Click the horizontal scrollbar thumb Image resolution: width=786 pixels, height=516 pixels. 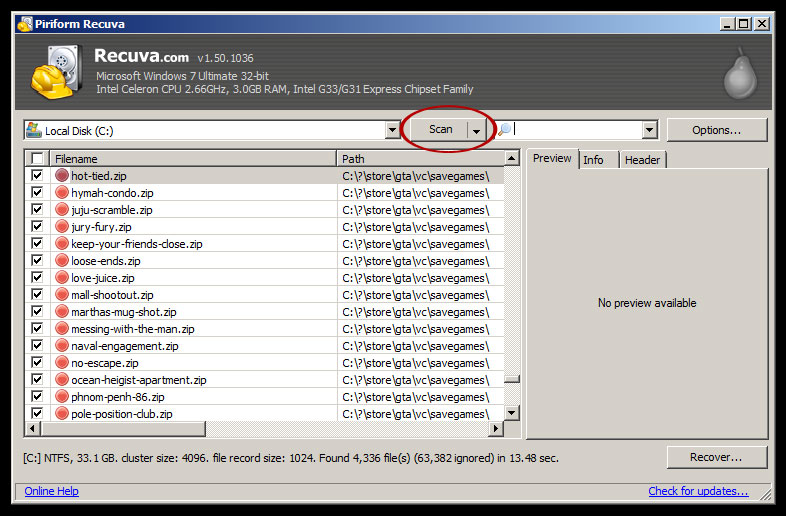pyautogui.click(x=123, y=429)
